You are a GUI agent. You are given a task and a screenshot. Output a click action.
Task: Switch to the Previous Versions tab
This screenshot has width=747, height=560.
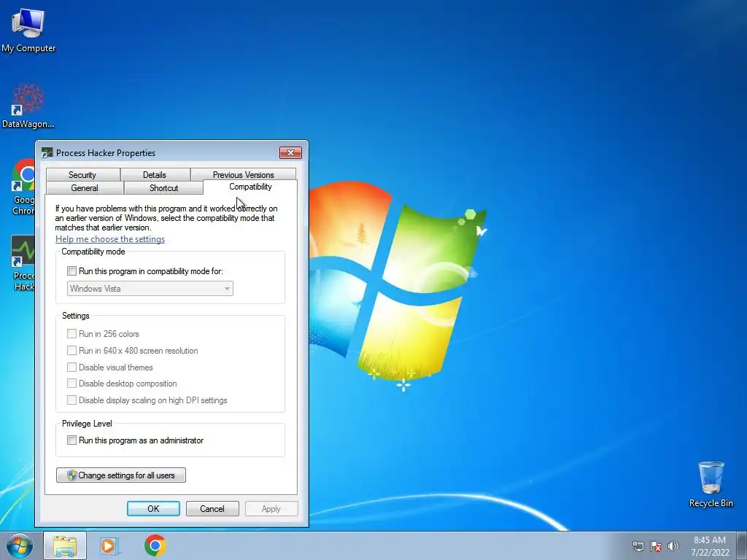point(244,175)
